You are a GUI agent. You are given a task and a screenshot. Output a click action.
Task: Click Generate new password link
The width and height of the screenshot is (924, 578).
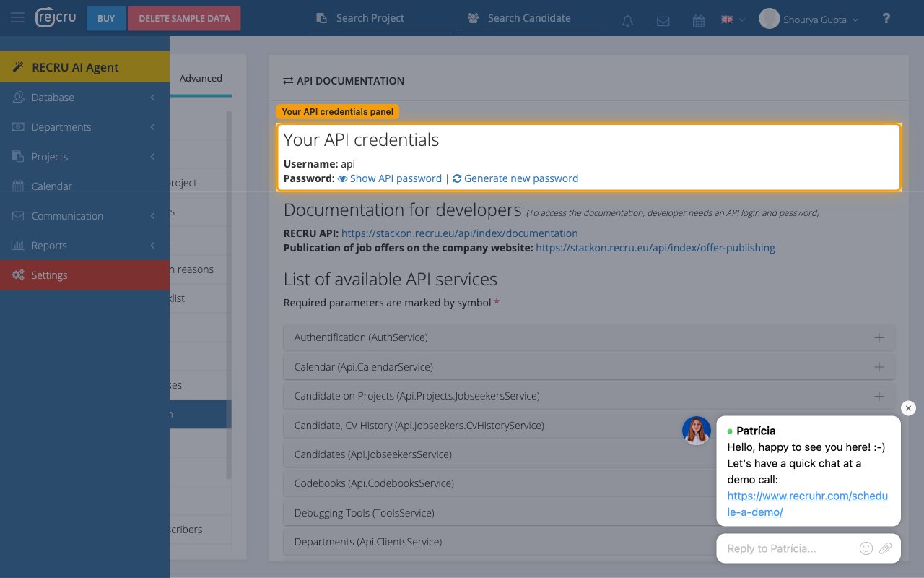tap(521, 178)
